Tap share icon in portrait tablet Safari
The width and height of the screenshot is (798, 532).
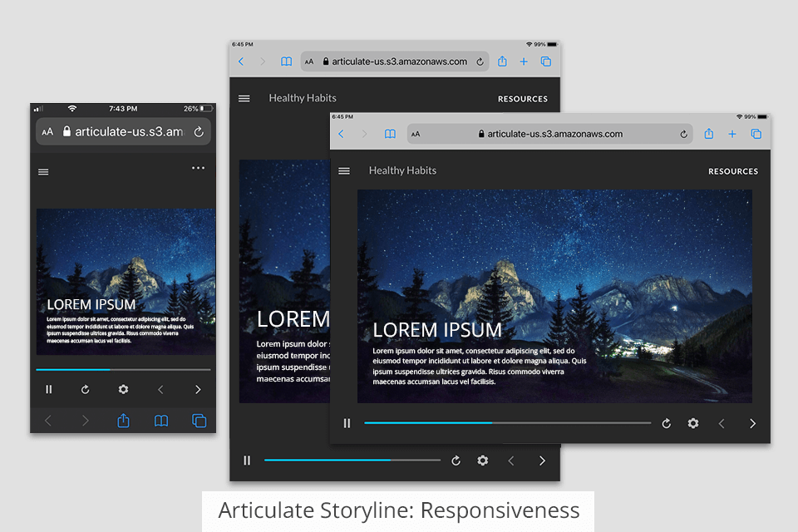click(x=502, y=61)
